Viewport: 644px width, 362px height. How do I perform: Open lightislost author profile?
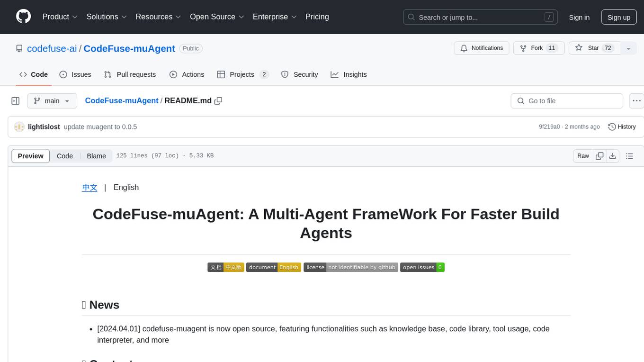44,127
